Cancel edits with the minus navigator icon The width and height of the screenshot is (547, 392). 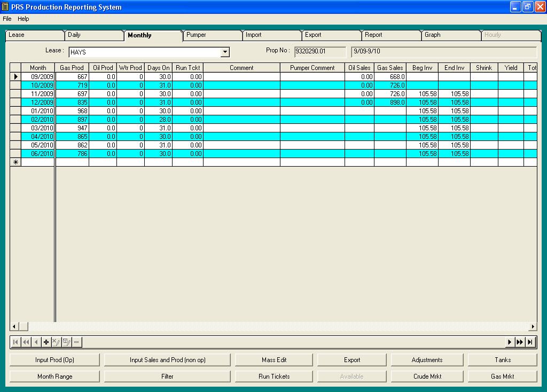(76, 342)
